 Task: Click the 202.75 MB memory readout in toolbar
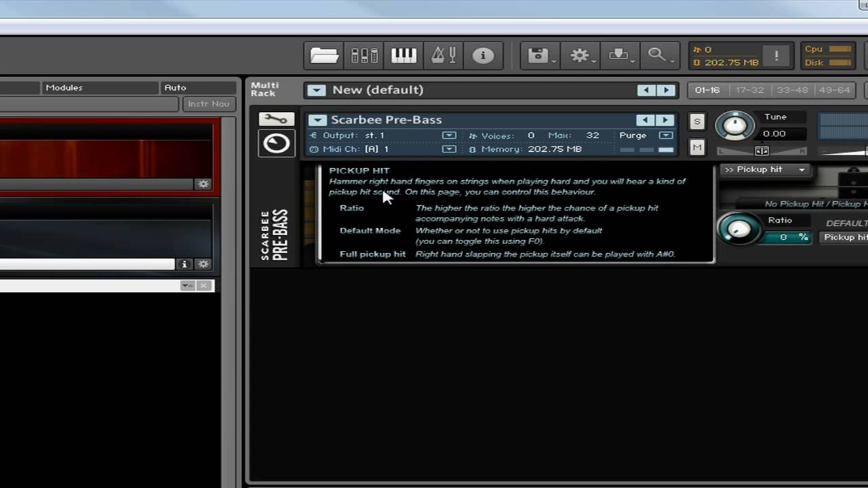click(x=731, y=62)
